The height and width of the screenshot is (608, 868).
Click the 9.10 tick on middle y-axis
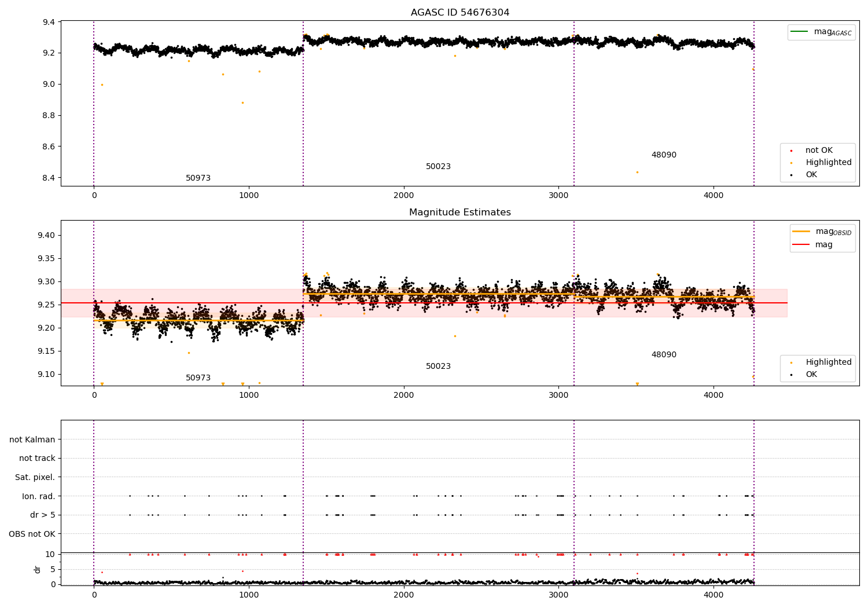pos(46,375)
